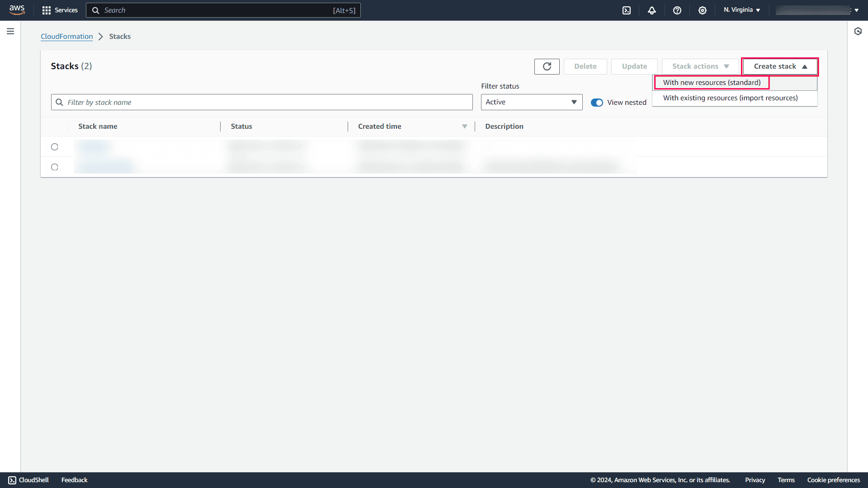Open the Stack actions dropdown
The width and height of the screenshot is (868, 488).
tap(700, 66)
